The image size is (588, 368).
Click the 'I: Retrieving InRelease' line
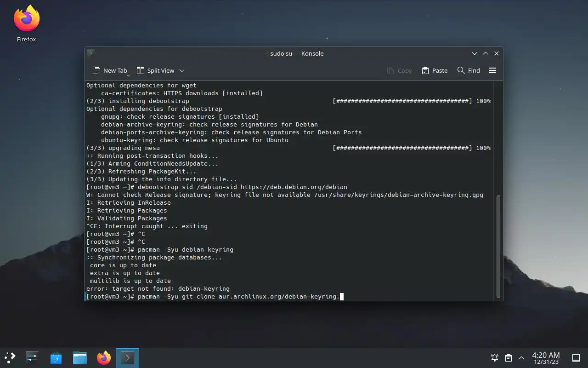[129, 202]
